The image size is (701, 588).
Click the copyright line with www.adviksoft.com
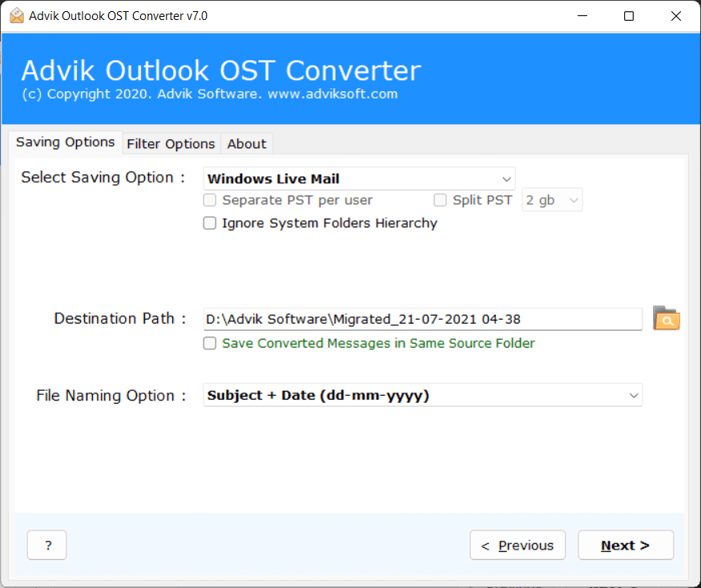(x=210, y=94)
